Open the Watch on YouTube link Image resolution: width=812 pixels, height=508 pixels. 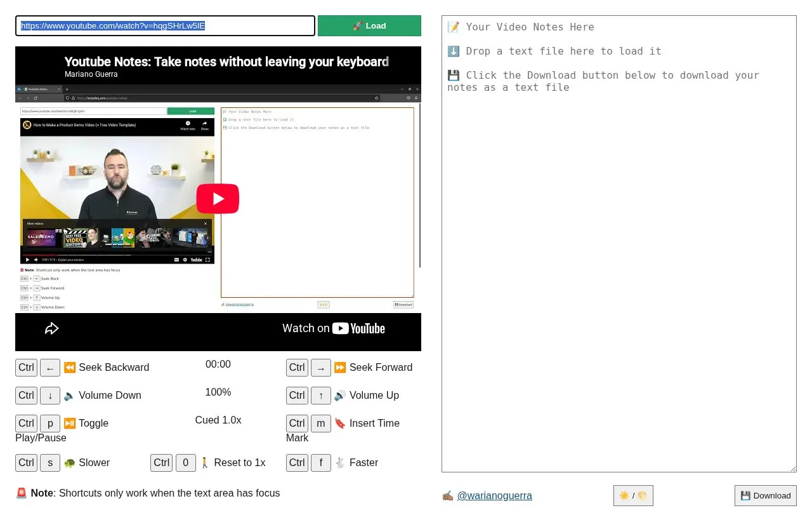click(x=334, y=328)
